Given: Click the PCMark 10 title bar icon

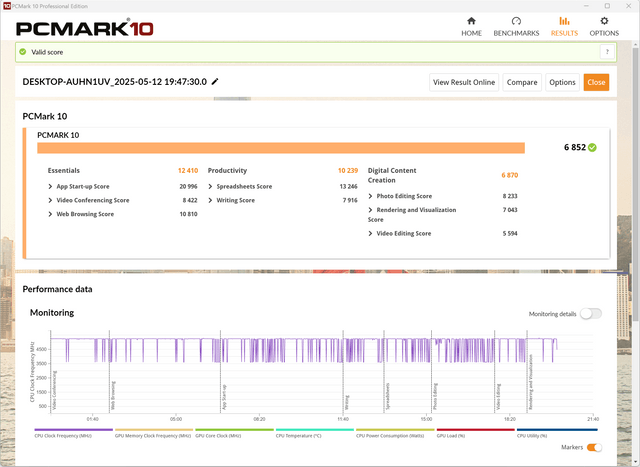Looking at the screenshot, I should point(7,6).
